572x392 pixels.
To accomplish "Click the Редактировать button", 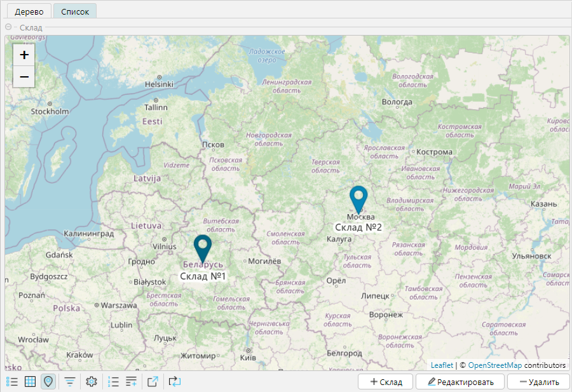I will click(460, 382).
